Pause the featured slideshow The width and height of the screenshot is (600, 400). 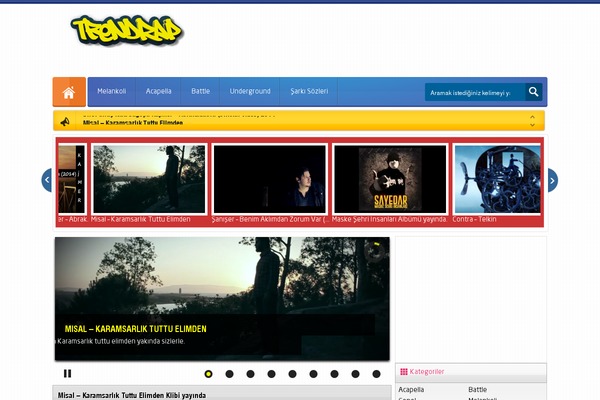pos(68,374)
